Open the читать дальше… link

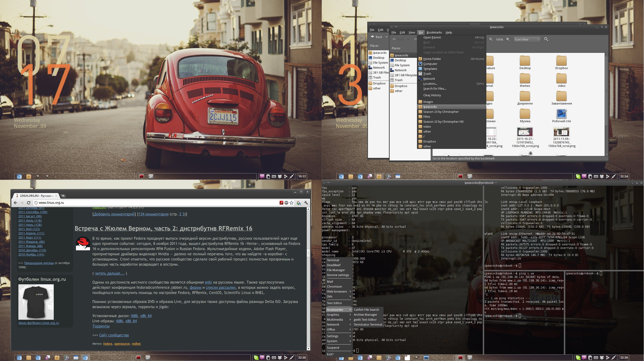[x=110, y=273]
